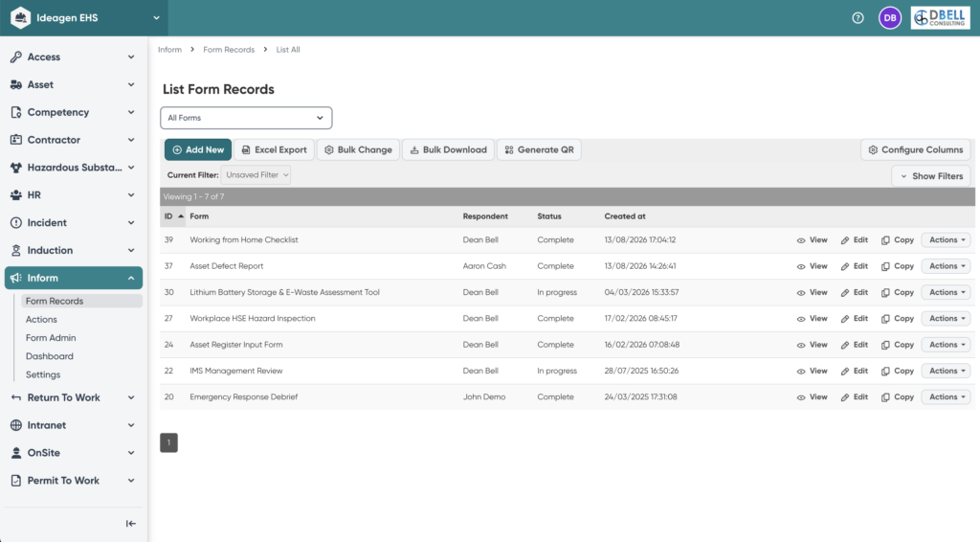Select Actions in Inform submenu

point(41,320)
